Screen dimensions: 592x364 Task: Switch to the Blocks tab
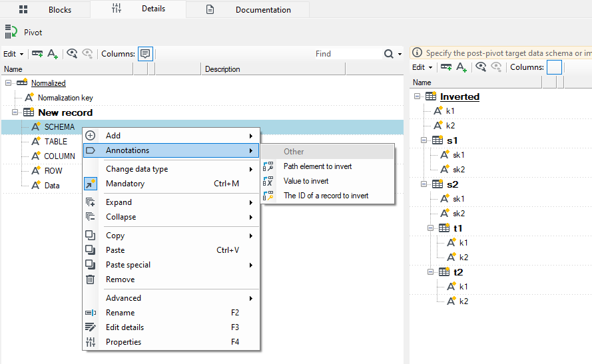click(x=45, y=9)
